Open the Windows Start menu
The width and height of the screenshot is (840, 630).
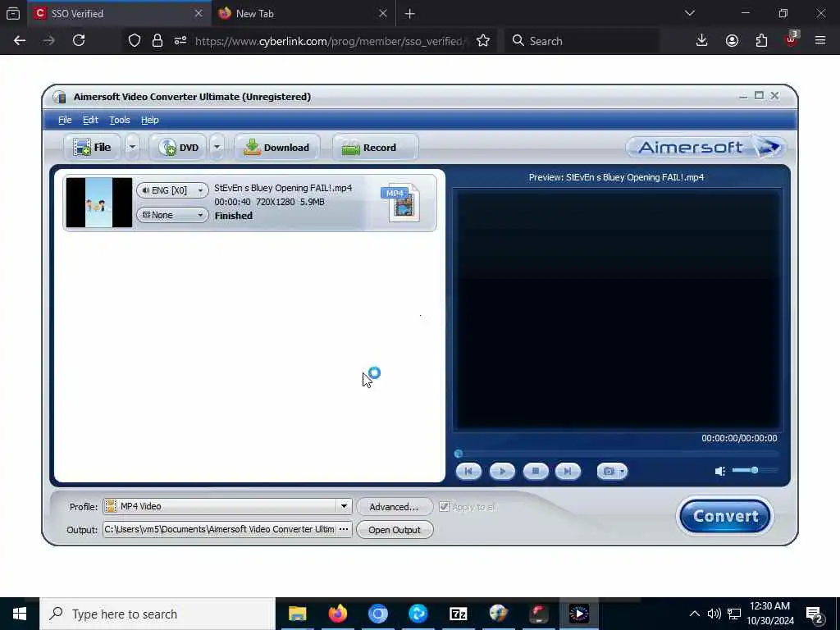coord(20,614)
